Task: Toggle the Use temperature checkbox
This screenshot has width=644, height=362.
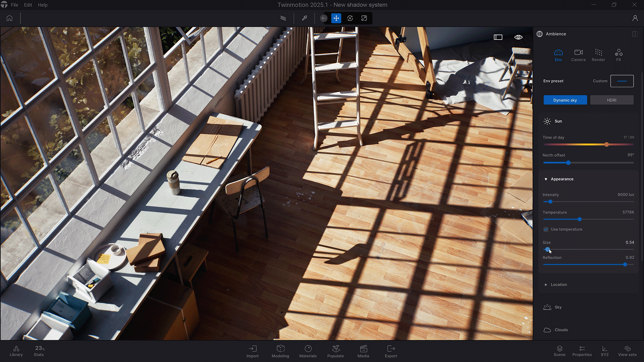Action: point(546,229)
